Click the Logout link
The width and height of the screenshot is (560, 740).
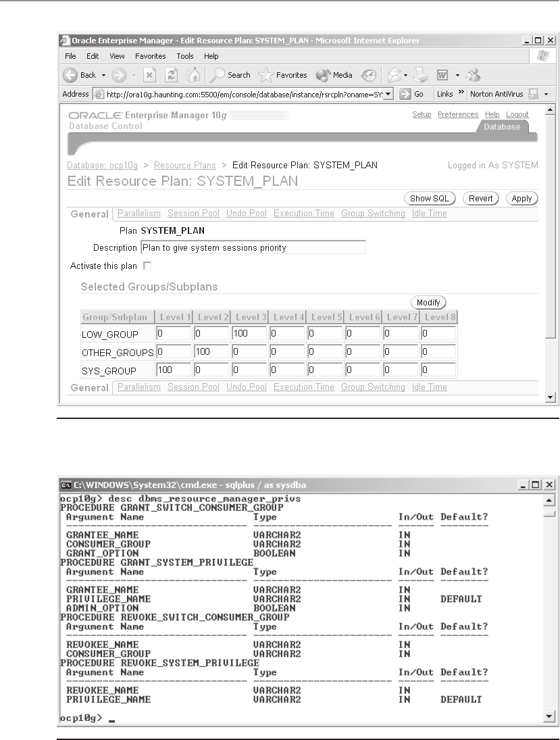click(x=517, y=115)
